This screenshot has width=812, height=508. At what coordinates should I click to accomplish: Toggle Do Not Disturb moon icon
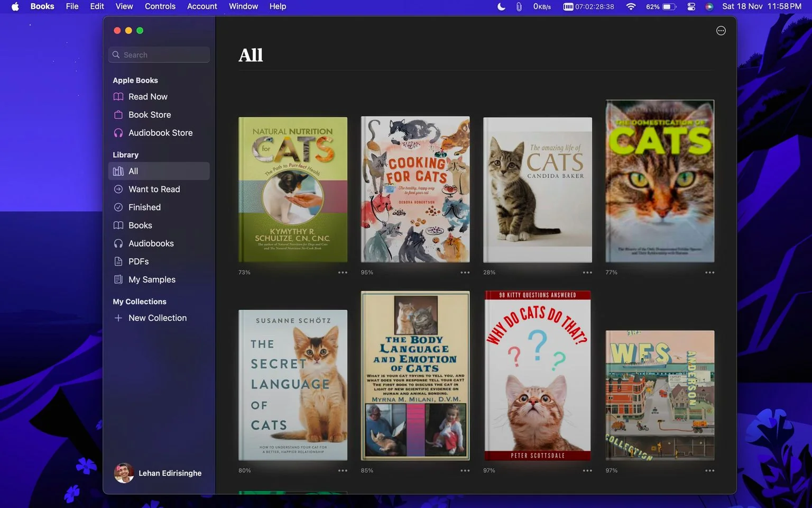501,6
